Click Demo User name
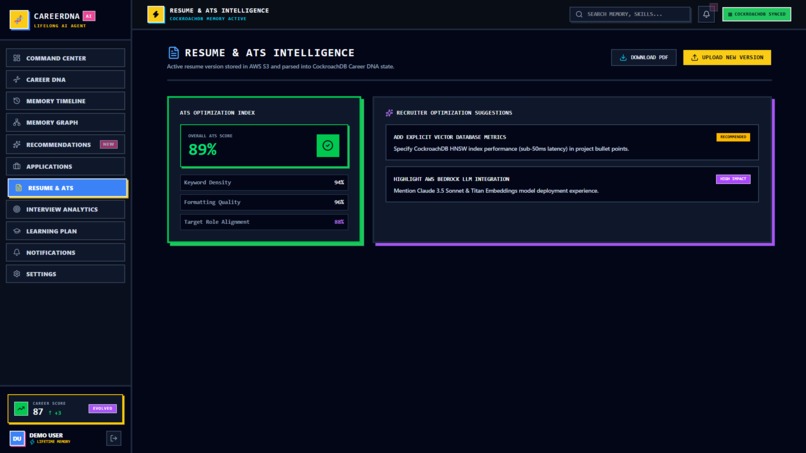This screenshot has height=453, width=806. click(46, 436)
